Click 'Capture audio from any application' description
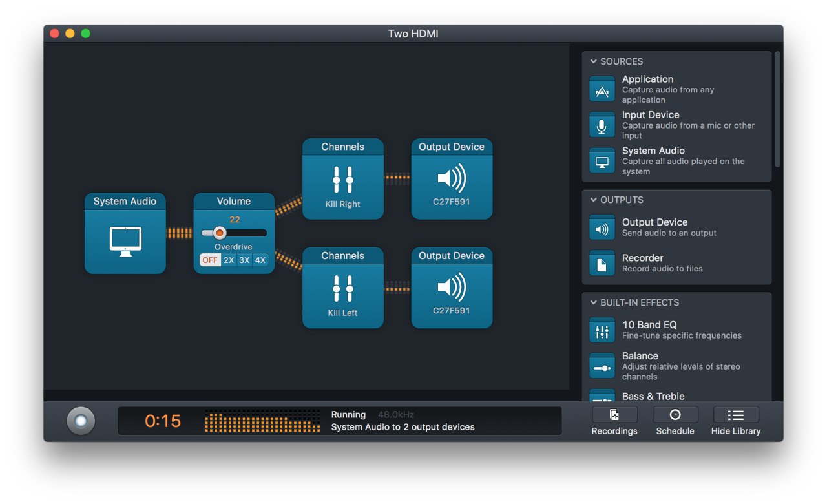 [668, 95]
